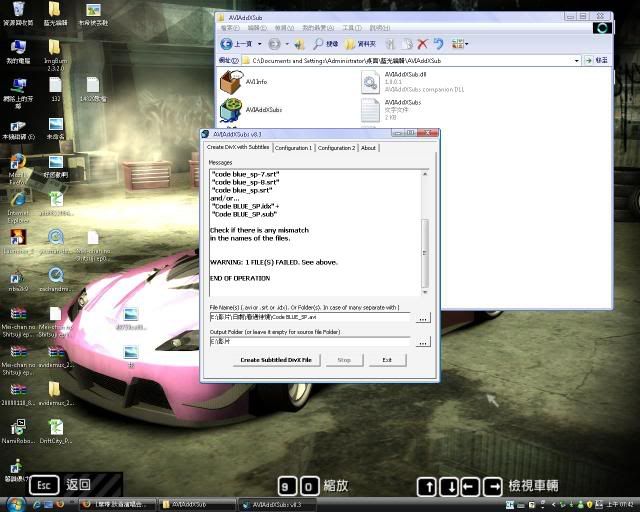
Task: Click the red Delete X in Explorer toolbar
Action: [x=422, y=44]
